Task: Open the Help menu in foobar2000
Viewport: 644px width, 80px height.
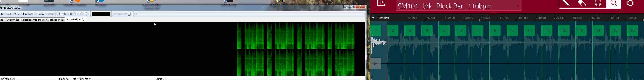Action: (50, 14)
